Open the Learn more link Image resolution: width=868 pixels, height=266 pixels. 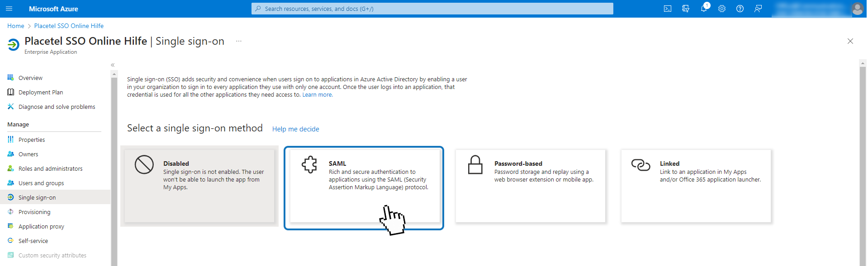click(x=317, y=95)
